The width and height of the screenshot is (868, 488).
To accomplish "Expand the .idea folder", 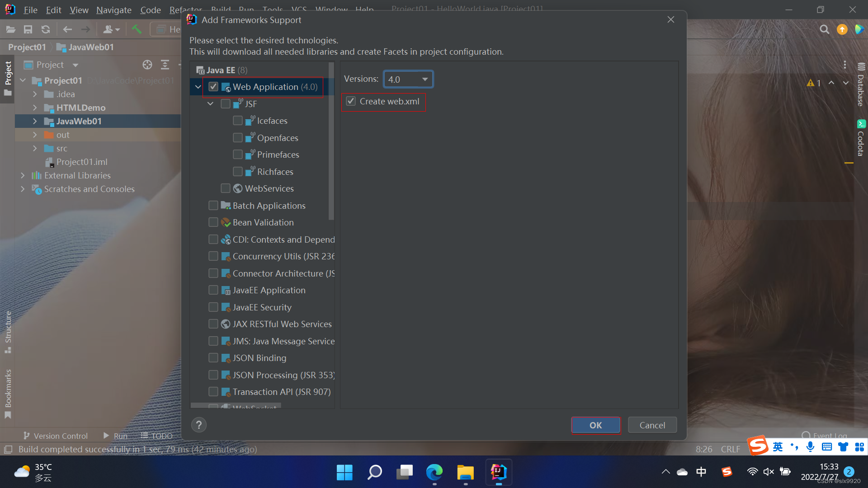I will coord(35,94).
